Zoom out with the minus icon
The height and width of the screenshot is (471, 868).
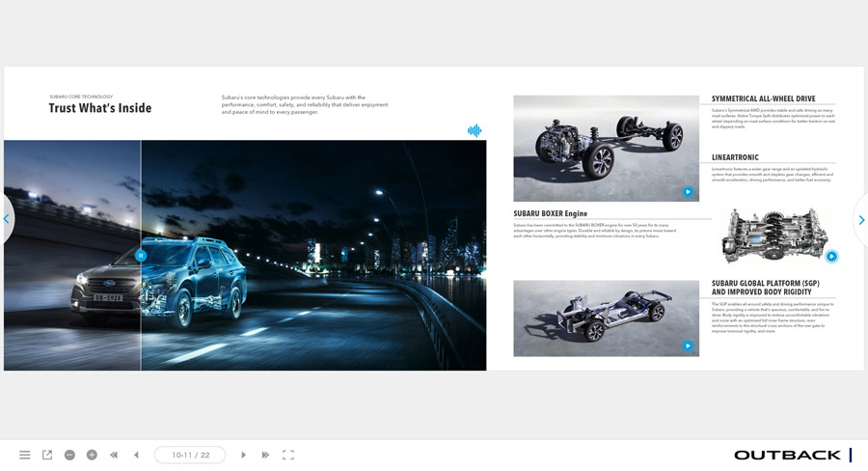[x=69, y=455]
